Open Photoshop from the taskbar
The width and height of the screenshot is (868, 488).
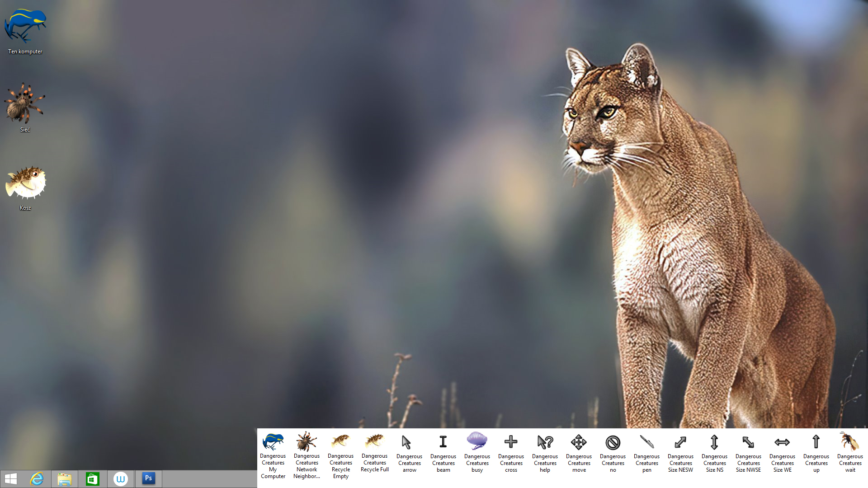(148, 478)
